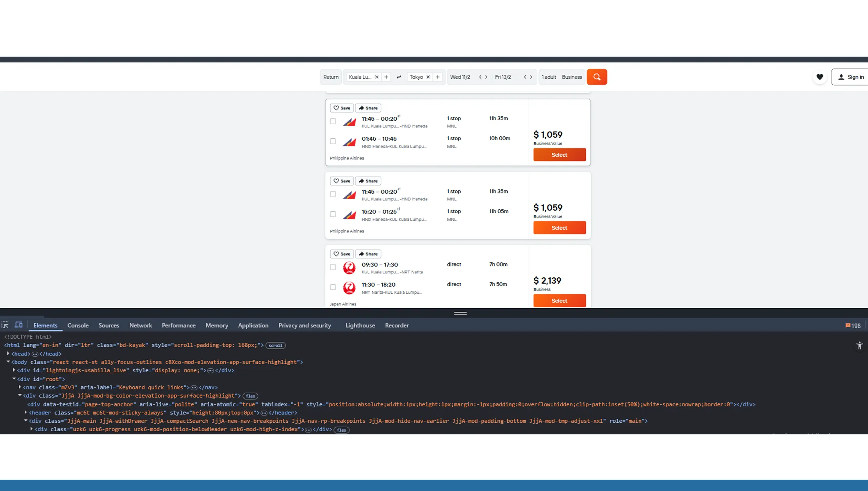
Task: Click the orange search magnifier button
Action: pyautogui.click(x=597, y=77)
